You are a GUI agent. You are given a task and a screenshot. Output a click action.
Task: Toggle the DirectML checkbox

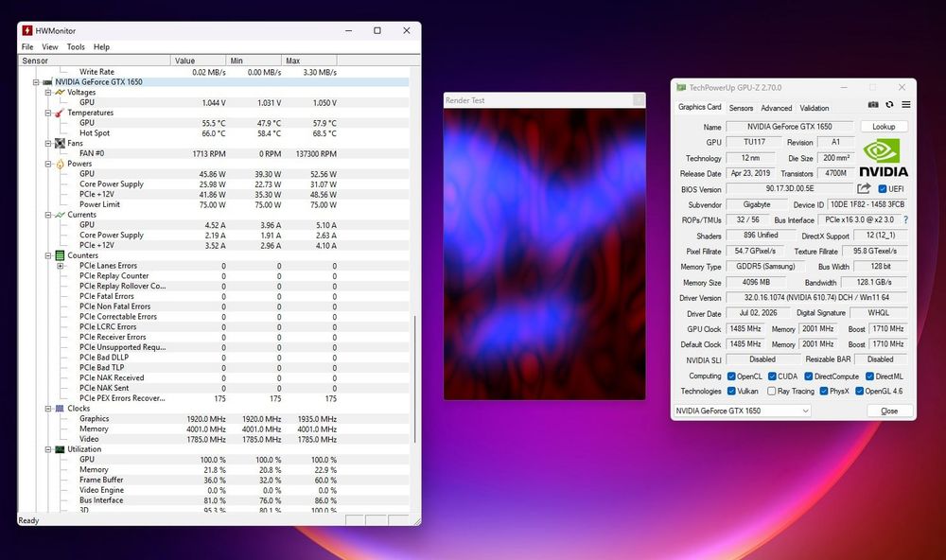869,376
